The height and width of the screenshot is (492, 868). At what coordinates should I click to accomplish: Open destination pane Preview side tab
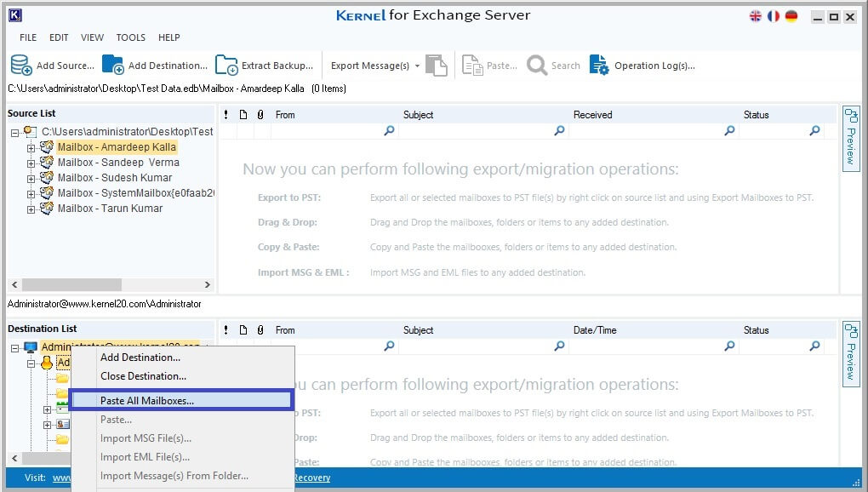coord(851,354)
